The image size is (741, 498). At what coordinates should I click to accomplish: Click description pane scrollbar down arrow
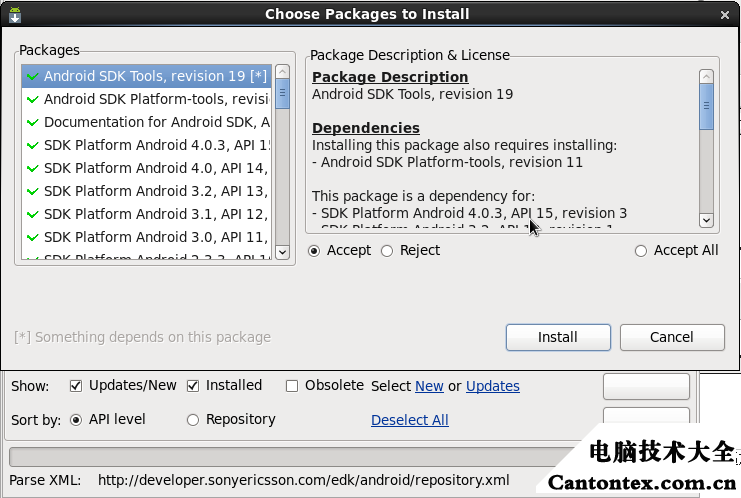707,220
